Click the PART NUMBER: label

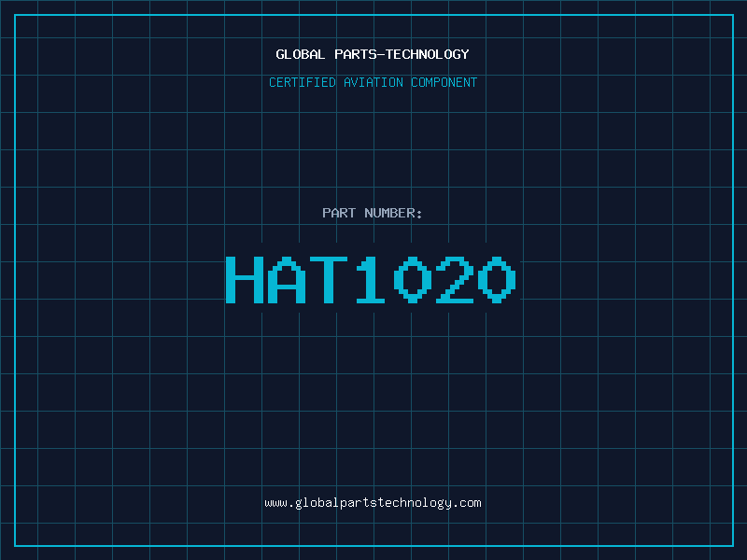coord(373,214)
